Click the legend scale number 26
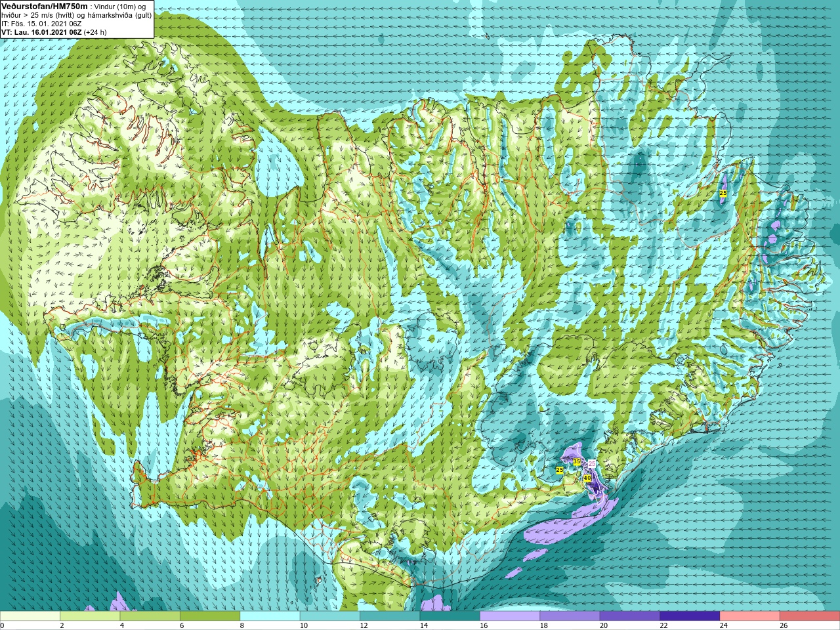840x630 pixels. [784, 625]
